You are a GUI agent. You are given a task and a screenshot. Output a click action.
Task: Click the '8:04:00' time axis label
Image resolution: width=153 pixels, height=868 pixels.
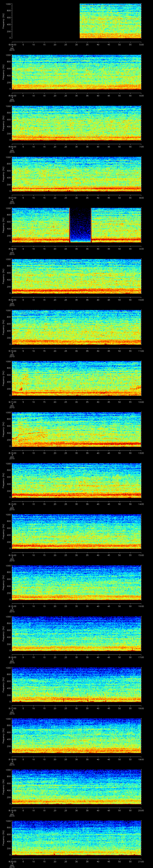tap(12, 44)
